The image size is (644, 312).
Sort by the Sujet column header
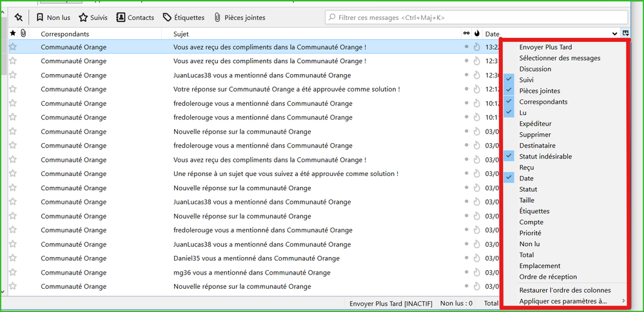181,34
